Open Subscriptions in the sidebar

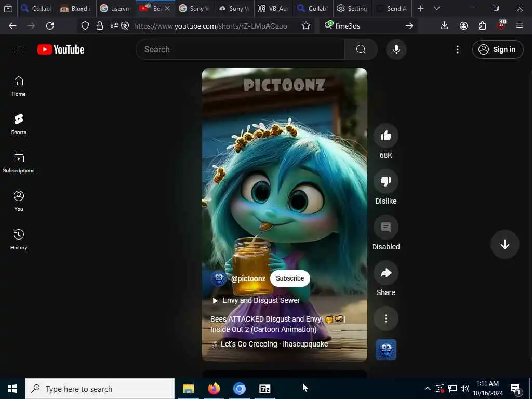tap(19, 163)
